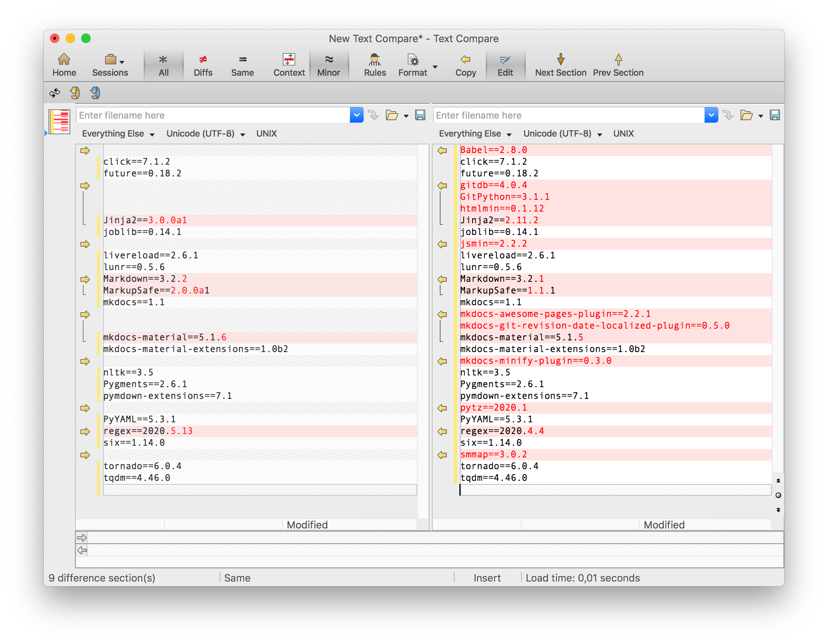The width and height of the screenshot is (828, 644).
Task: Open the Sessions menu
Action: pyautogui.click(x=111, y=64)
